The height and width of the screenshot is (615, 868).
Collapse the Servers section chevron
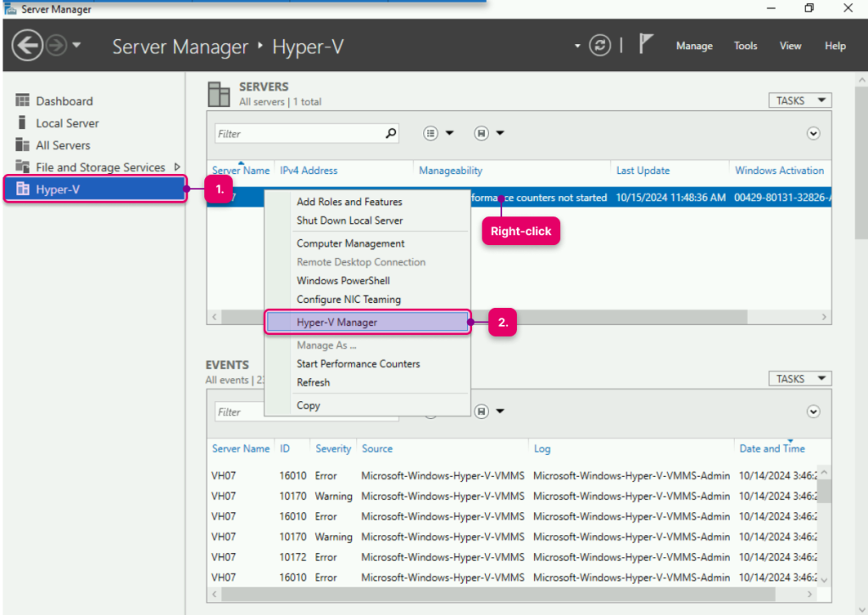coord(814,133)
